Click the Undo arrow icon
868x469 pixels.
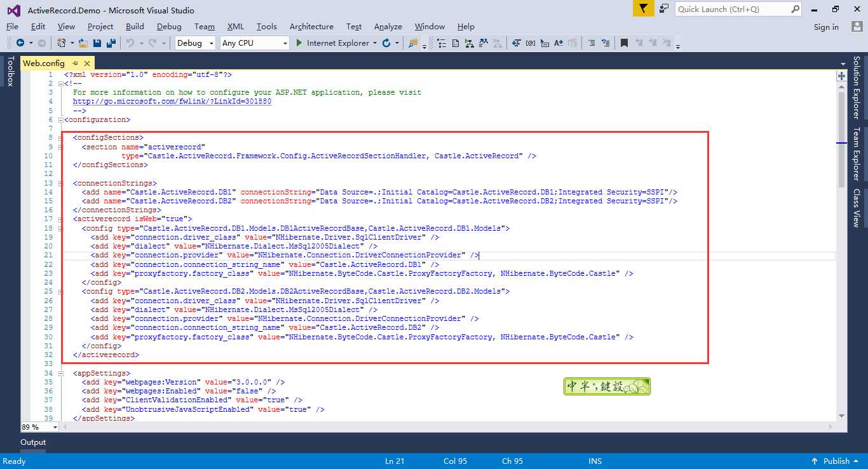pyautogui.click(x=130, y=43)
